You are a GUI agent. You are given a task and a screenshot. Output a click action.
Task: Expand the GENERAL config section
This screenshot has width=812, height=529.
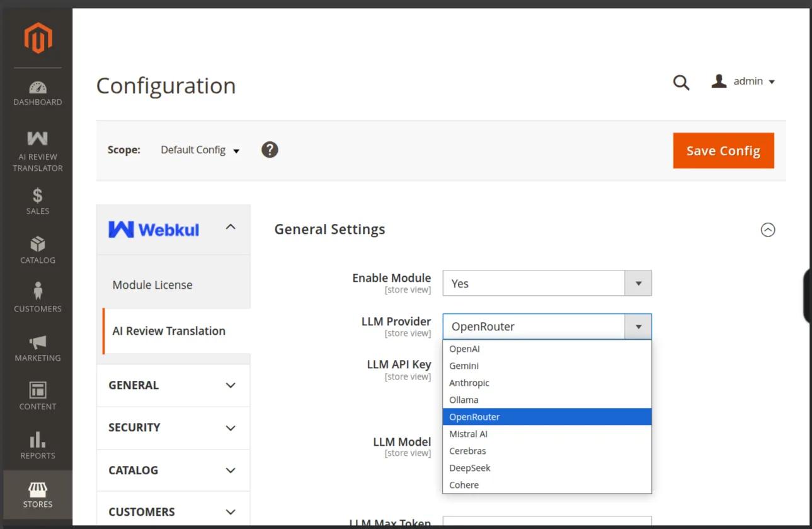coord(173,385)
